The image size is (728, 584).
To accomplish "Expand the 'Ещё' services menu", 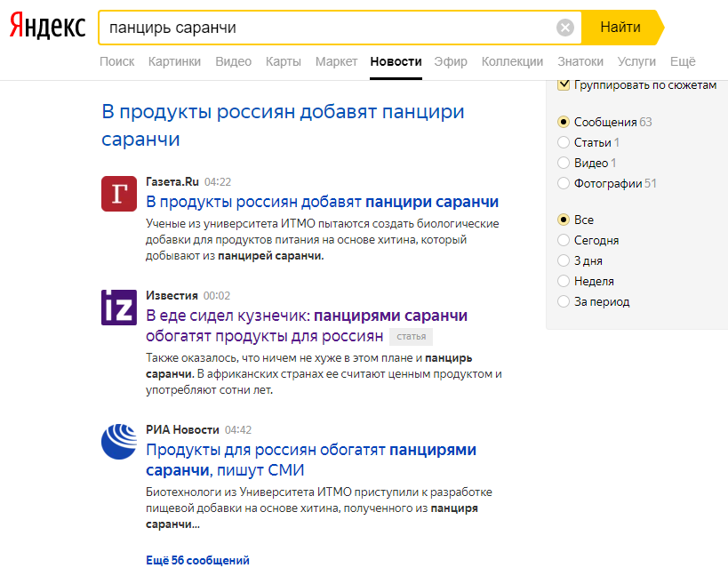I will 683,61.
